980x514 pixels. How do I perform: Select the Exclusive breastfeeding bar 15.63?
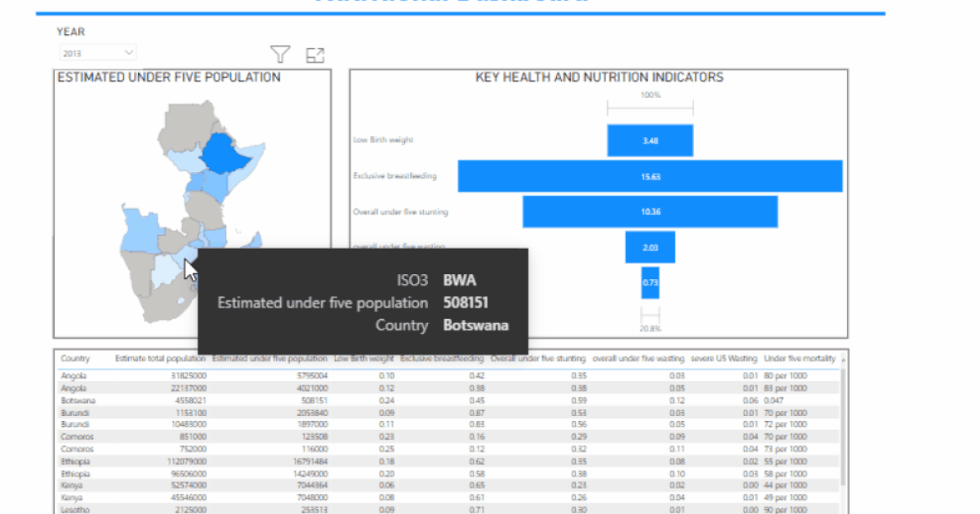coord(650,176)
